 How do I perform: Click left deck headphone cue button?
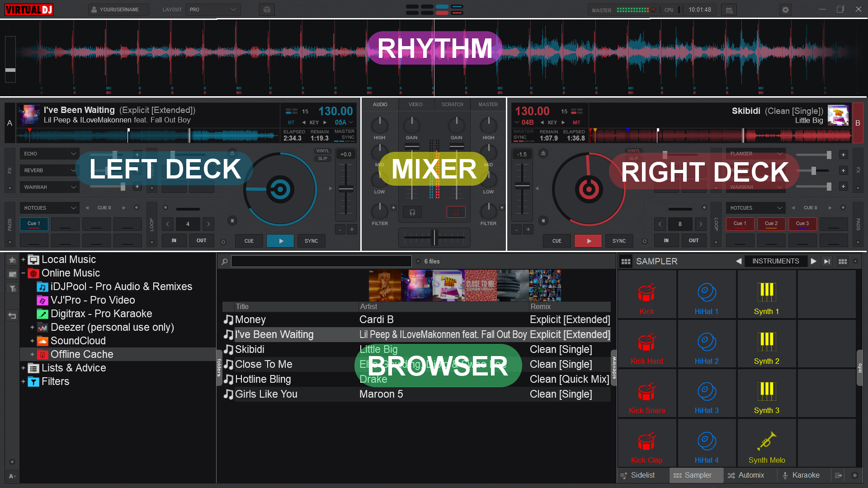(x=412, y=212)
